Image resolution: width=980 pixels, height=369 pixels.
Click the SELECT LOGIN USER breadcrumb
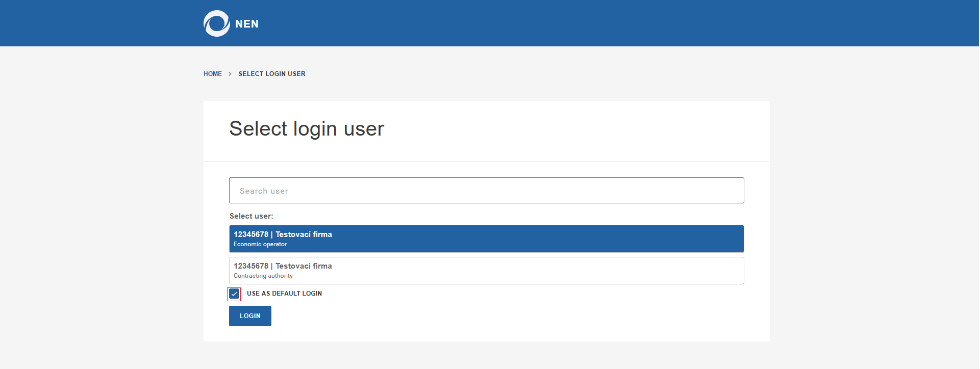pyautogui.click(x=272, y=74)
